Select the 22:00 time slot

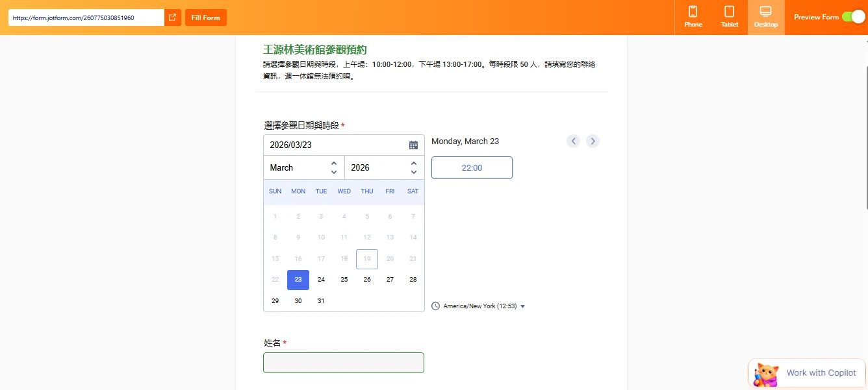click(x=472, y=167)
